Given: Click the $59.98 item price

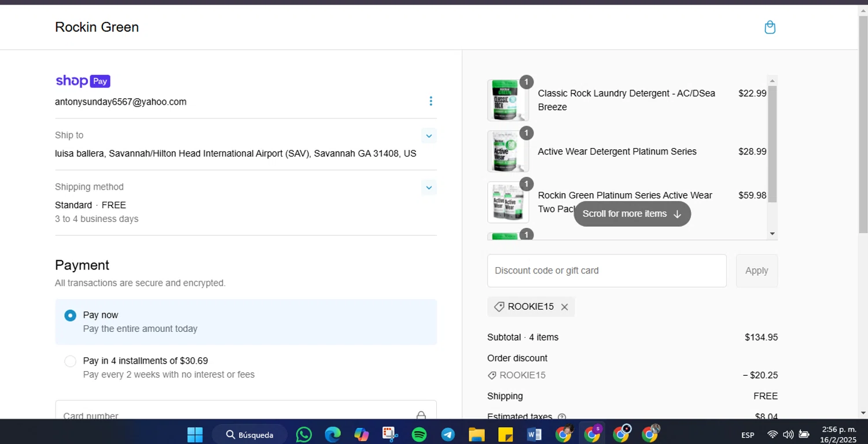Looking at the screenshot, I should (752, 195).
